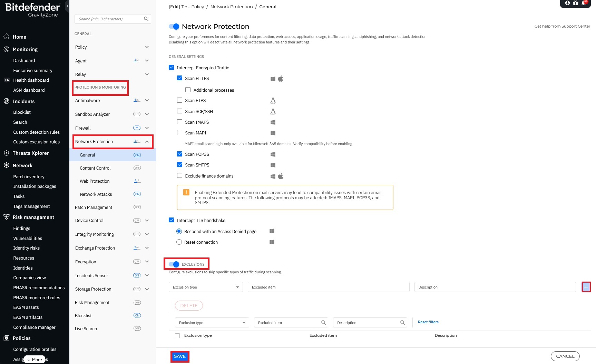Click the search magnifier in policy search
Image resolution: width=596 pixels, height=364 pixels.
(146, 19)
